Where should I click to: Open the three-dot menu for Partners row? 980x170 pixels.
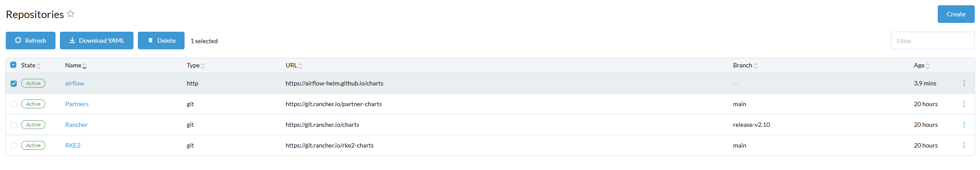pos(964,104)
